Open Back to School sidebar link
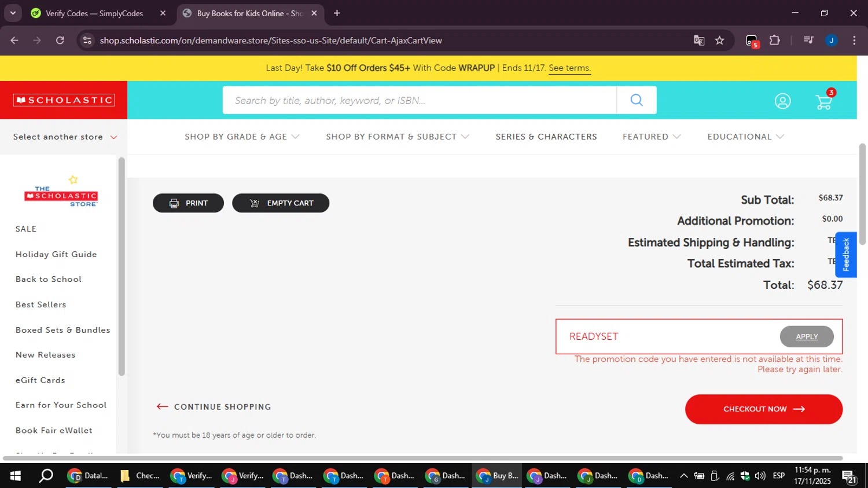868x488 pixels. coord(49,279)
